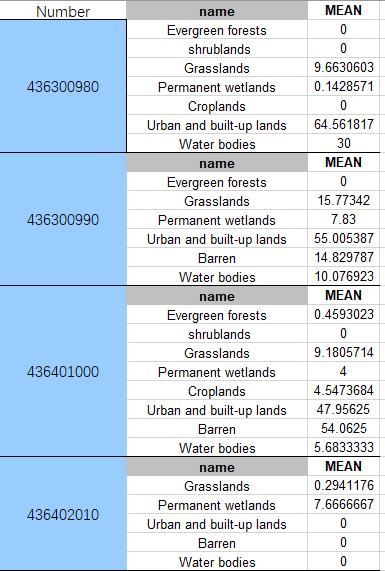The width and height of the screenshot is (385, 571).
Task: Click the Permanent wetlands value 7.83
Action: click(x=343, y=219)
